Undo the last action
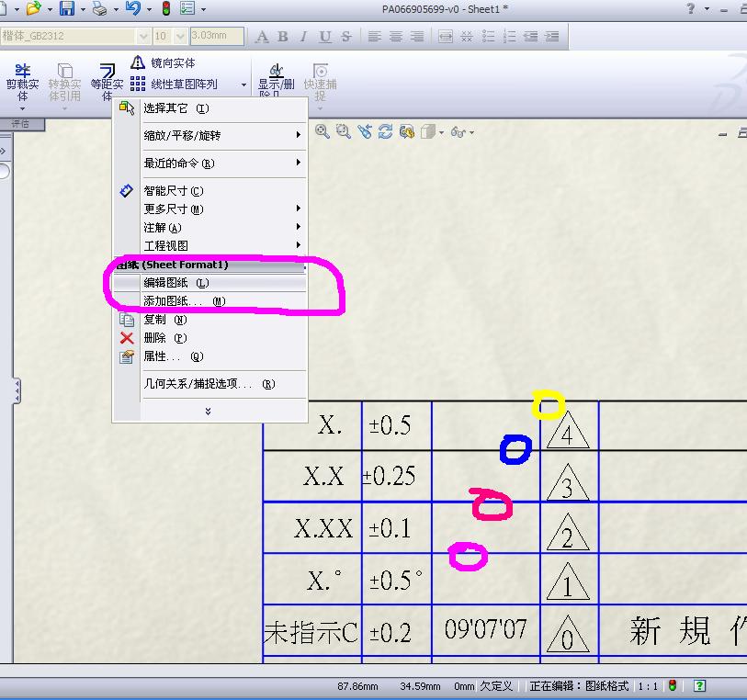747x700 pixels. 133,8
